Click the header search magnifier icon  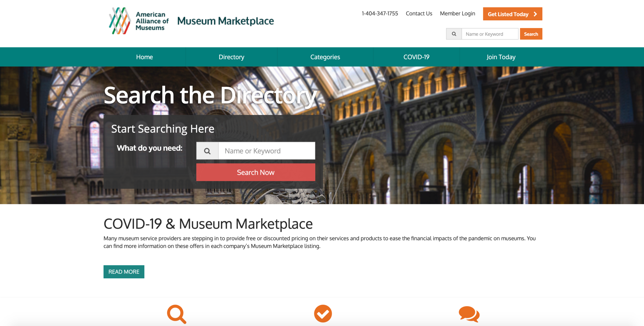pos(454,34)
